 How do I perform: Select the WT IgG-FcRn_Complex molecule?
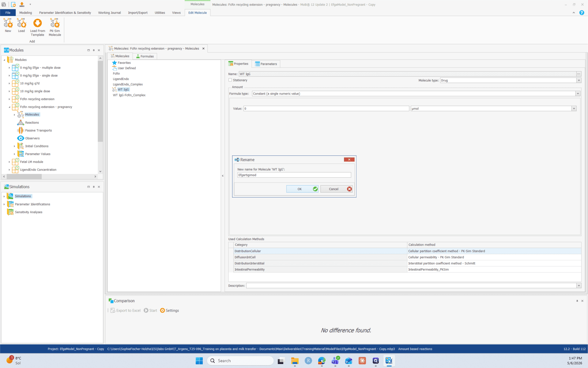[x=129, y=95]
